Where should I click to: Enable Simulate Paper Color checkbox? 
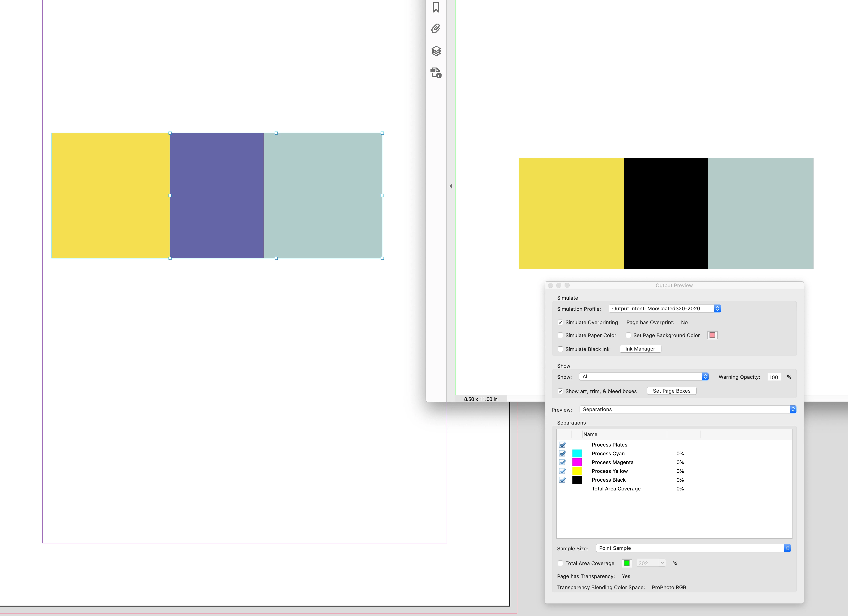560,336
